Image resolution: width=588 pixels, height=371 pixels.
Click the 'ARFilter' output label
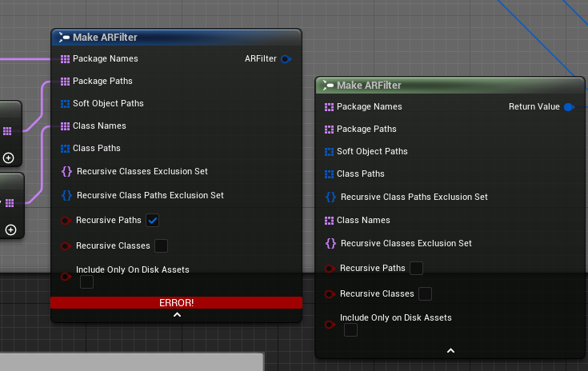(261, 59)
